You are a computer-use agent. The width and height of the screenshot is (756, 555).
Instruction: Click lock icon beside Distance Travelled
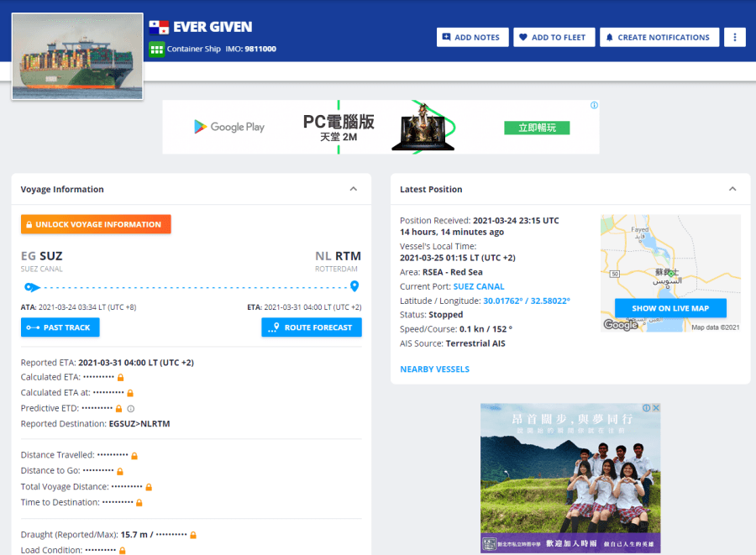(x=134, y=456)
